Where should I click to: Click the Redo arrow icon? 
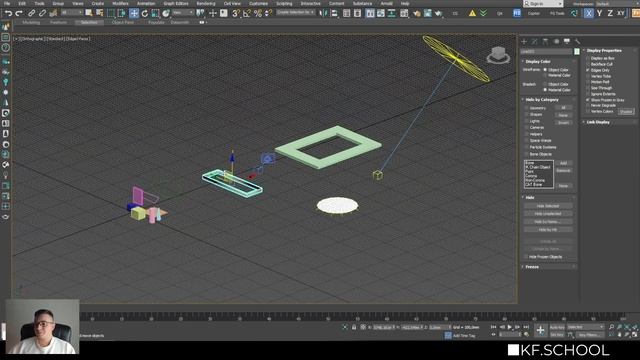point(19,13)
